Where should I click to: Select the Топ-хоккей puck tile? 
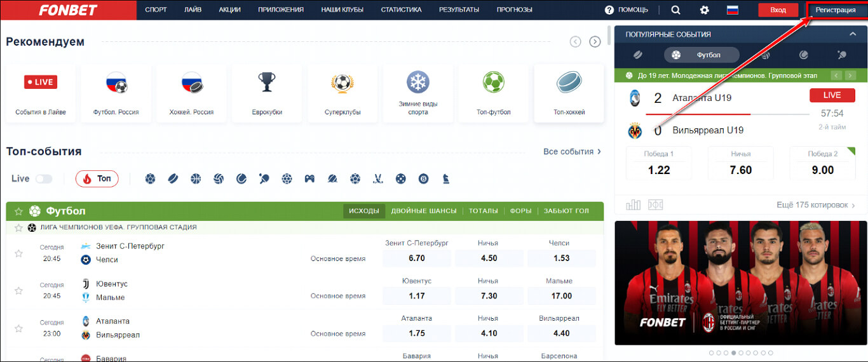[x=569, y=93]
